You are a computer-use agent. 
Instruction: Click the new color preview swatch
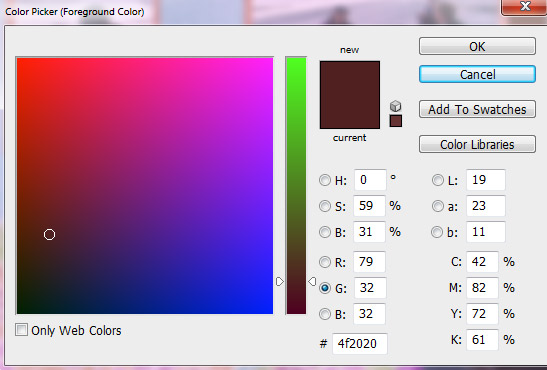350,78
